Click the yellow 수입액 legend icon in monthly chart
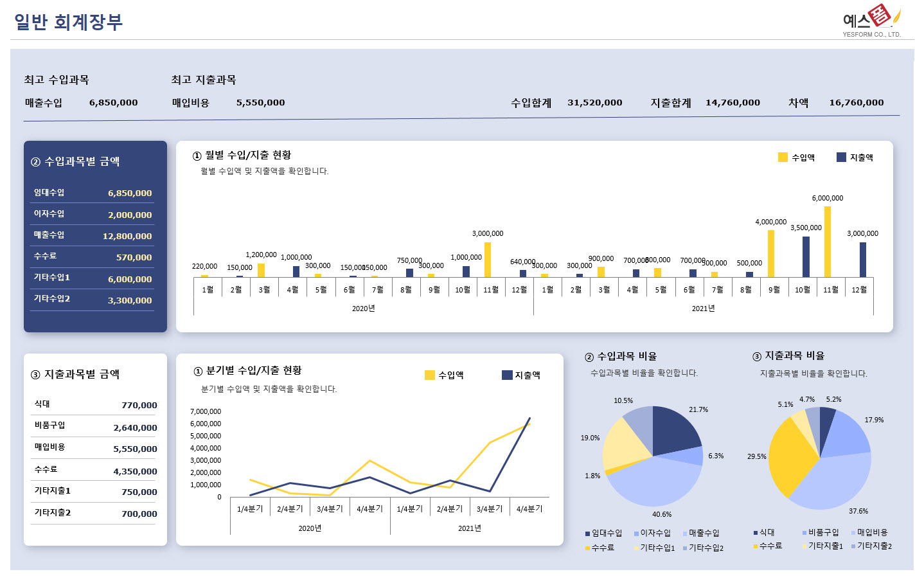924x583 pixels. [783, 156]
